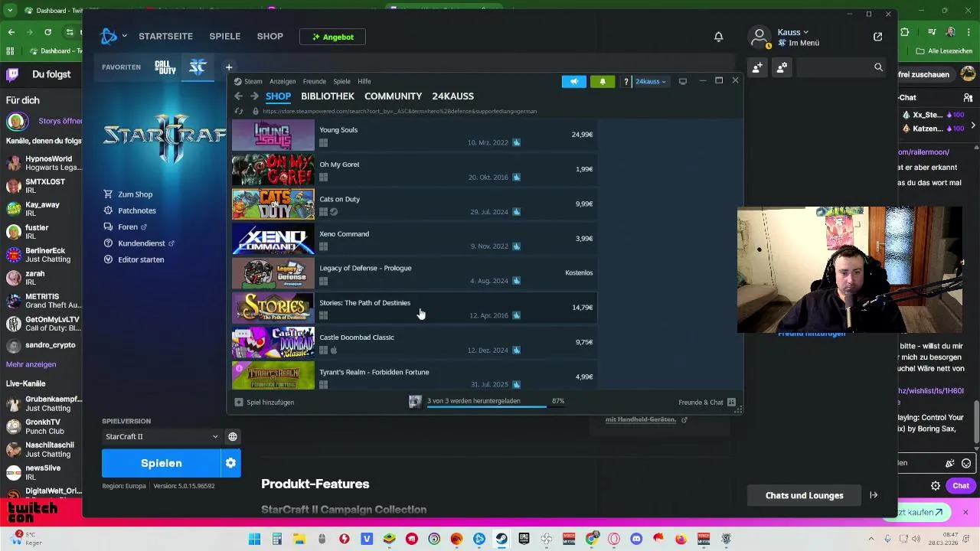
Task: Open Legacy of Defense - Prologue result
Action: pyautogui.click(x=414, y=273)
